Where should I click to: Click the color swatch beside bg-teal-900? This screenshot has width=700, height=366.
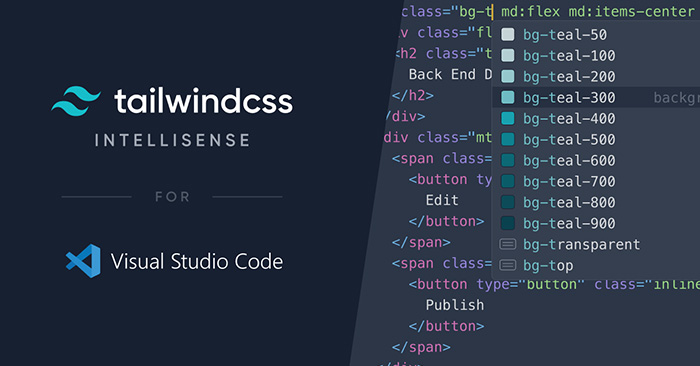click(x=508, y=223)
